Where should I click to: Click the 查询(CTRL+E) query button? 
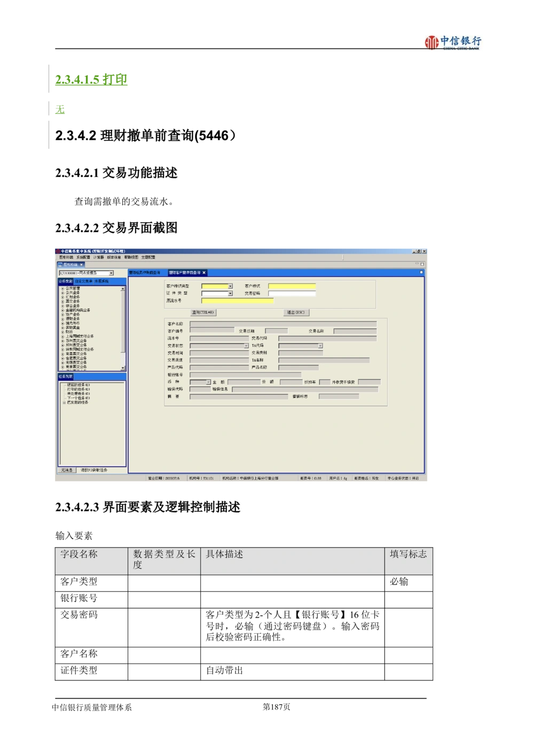pyautogui.click(x=203, y=313)
